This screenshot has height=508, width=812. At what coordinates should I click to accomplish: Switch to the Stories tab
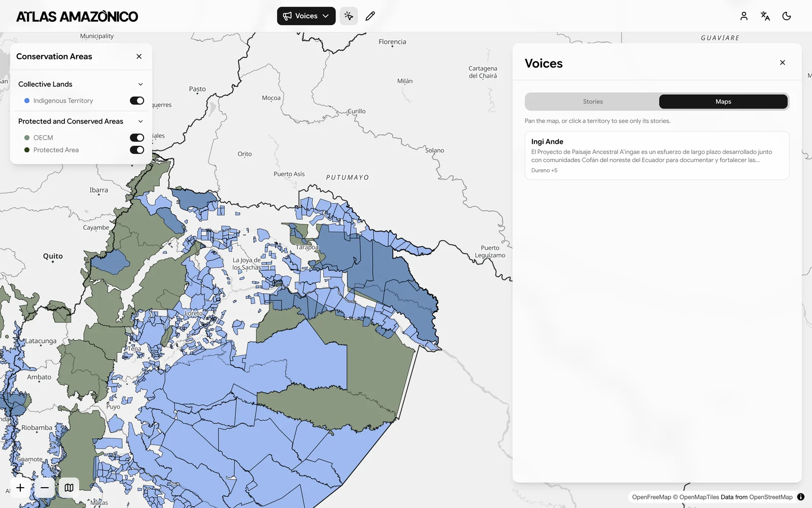click(x=593, y=102)
